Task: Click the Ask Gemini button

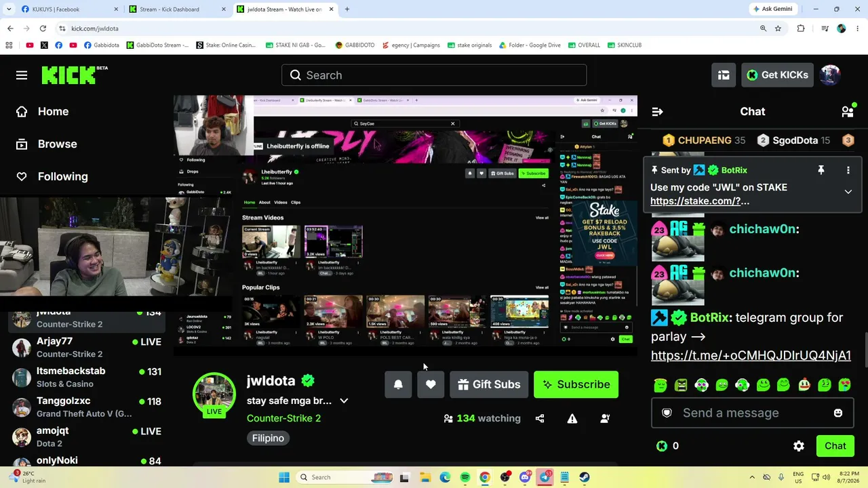Action: (772, 9)
